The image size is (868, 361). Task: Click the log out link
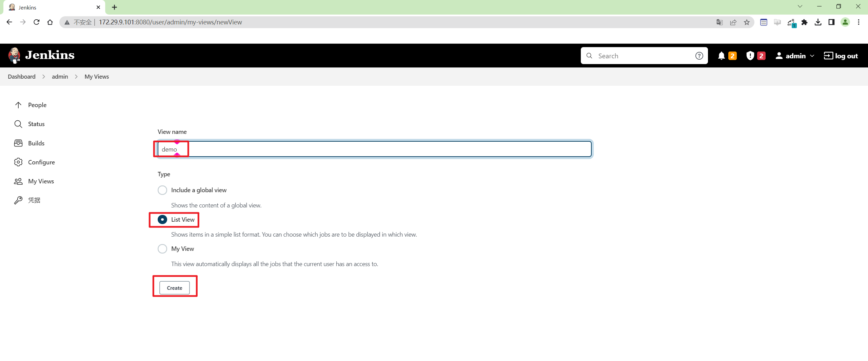pos(841,56)
